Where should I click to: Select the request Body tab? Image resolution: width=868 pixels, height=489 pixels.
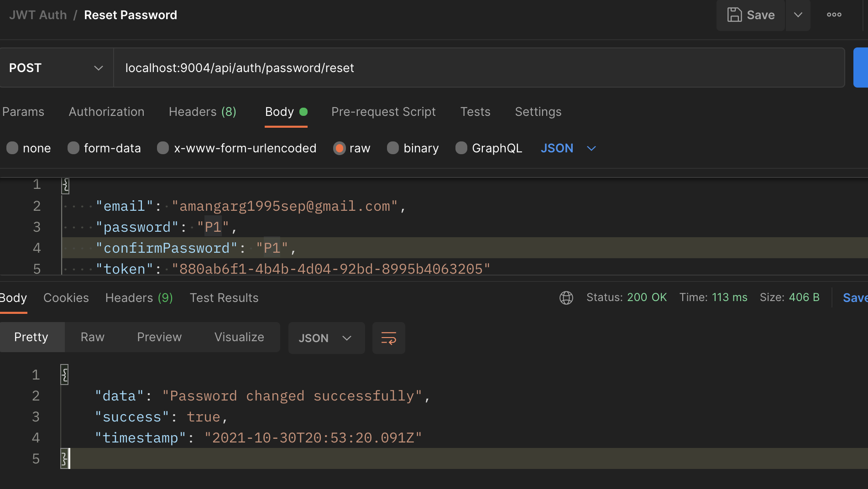click(x=286, y=112)
